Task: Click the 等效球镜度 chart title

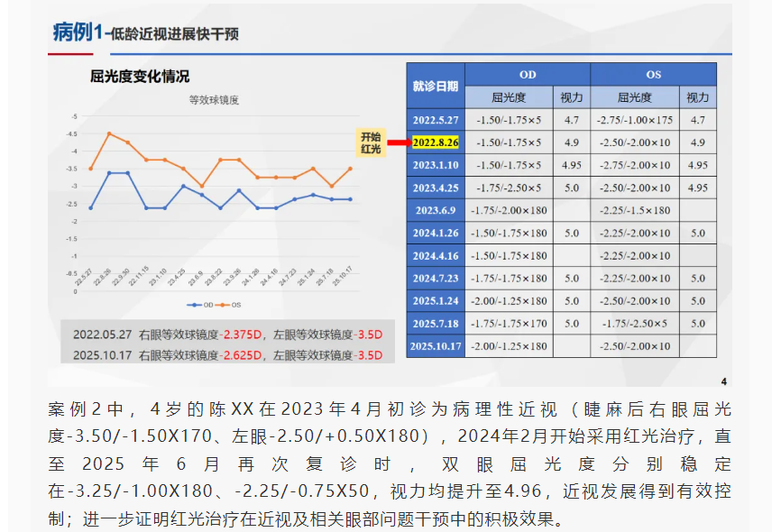Action: pyautogui.click(x=214, y=100)
